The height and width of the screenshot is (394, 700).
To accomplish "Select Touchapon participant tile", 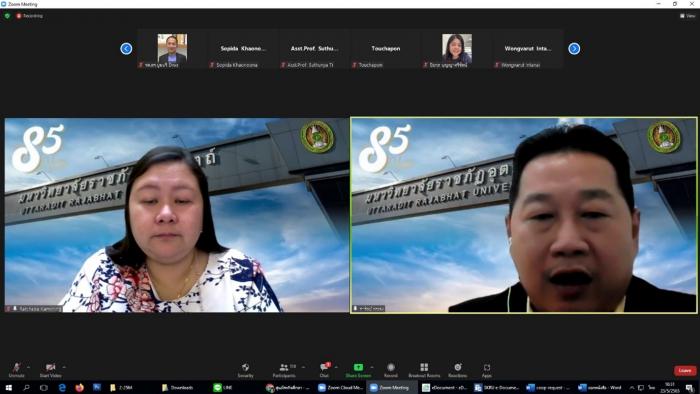I will coord(386,49).
